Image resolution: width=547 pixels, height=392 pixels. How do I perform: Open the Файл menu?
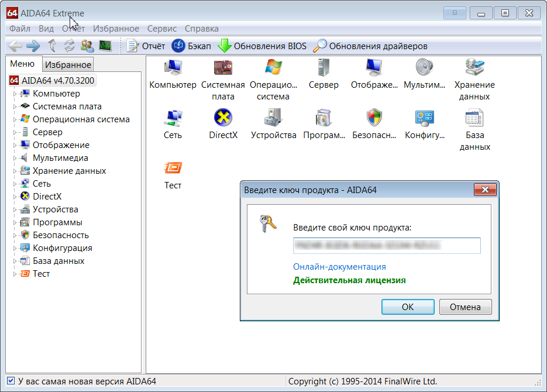point(19,29)
